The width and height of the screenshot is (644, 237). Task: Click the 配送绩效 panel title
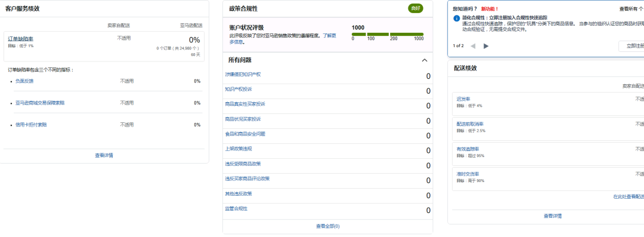[x=465, y=68]
